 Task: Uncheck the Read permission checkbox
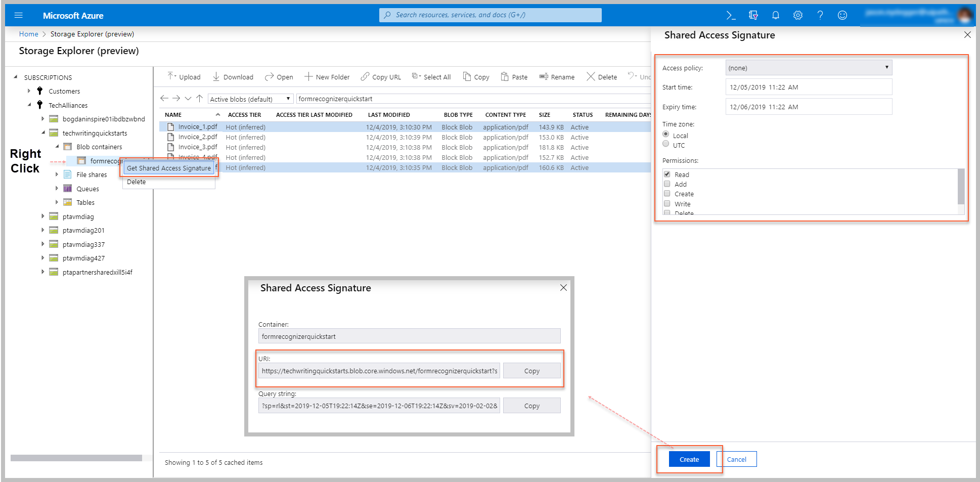[667, 174]
